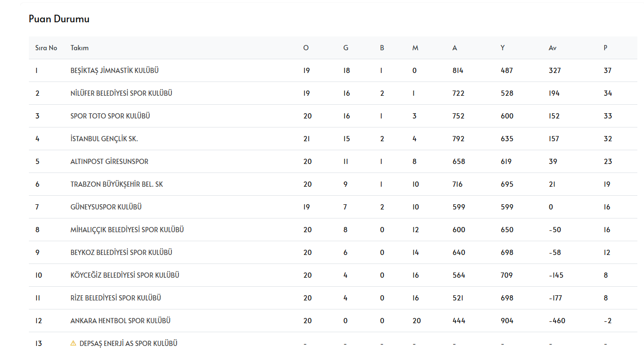Click the O matches-played column header
This screenshot has height=354, width=644.
[x=306, y=48]
